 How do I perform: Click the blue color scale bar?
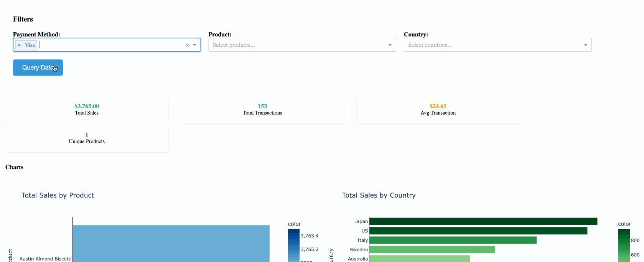click(293, 246)
